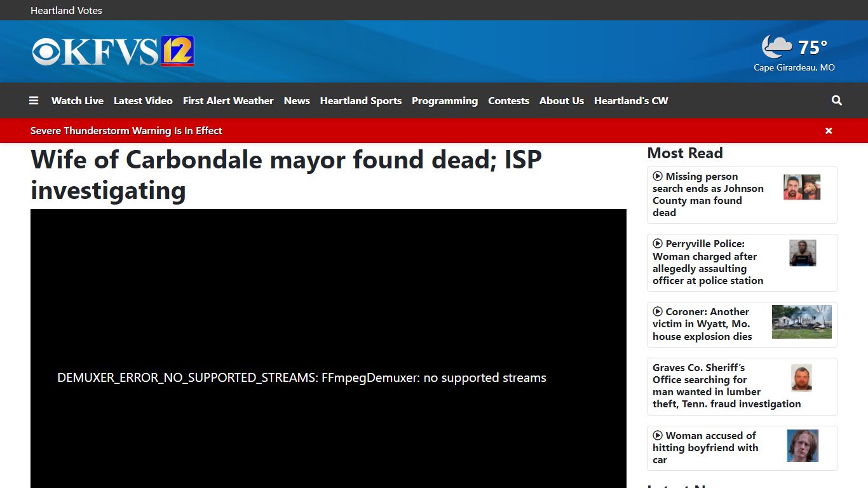Viewport: 868px width, 488px height.
Task: Open thumbnail for Johnson County man story
Action: (x=802, y=187)
